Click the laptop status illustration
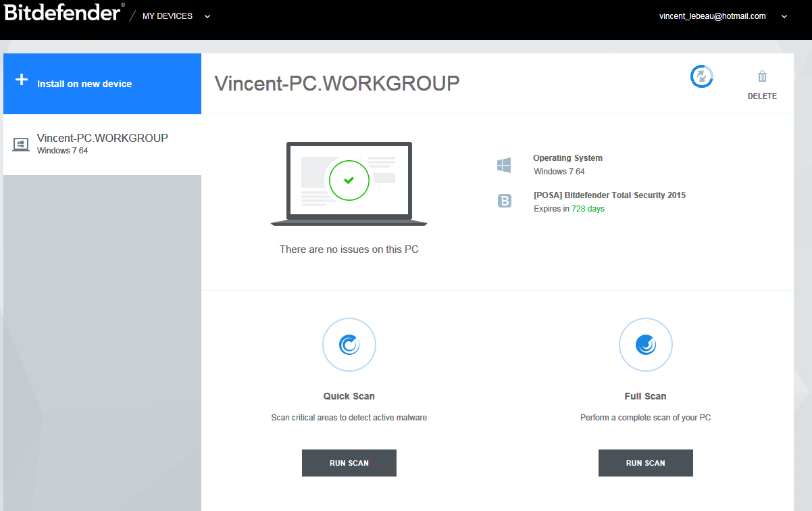812x511 pixels. point(349,184)
